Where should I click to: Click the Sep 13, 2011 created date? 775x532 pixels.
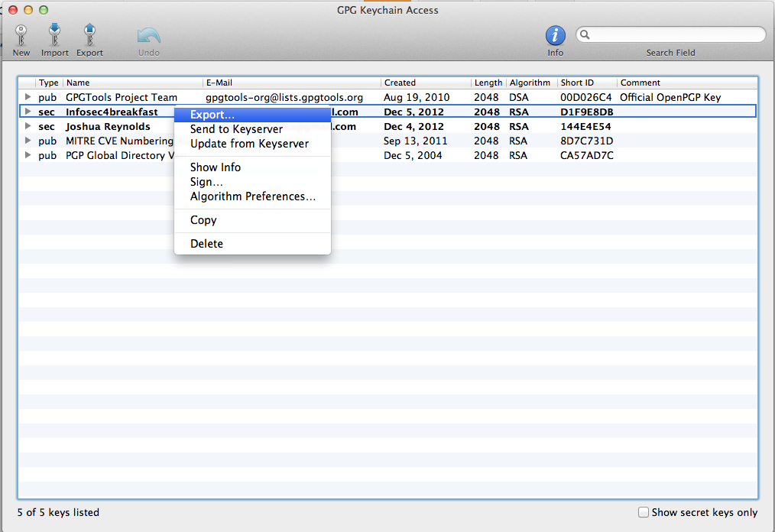coord(415,141)
